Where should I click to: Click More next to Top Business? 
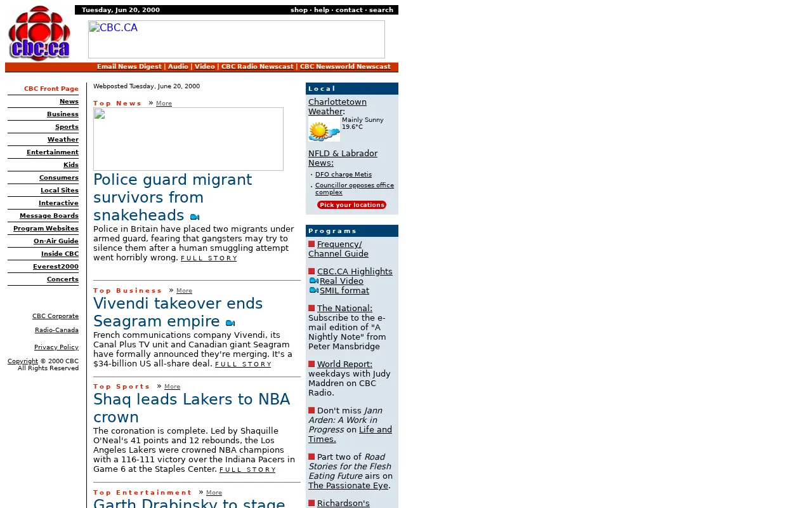coord(184,291)
